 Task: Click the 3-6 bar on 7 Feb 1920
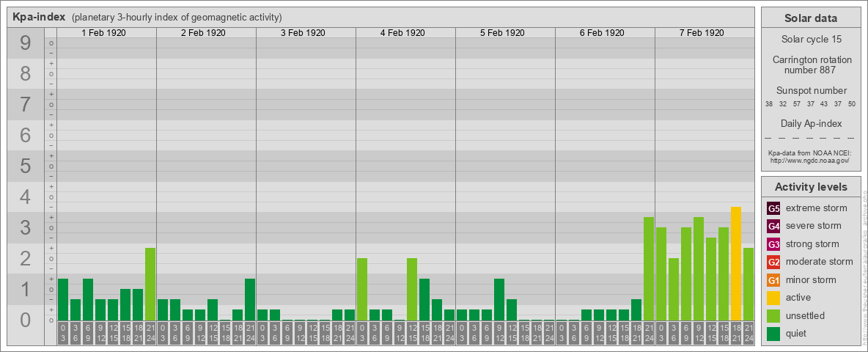coord(674,289)
